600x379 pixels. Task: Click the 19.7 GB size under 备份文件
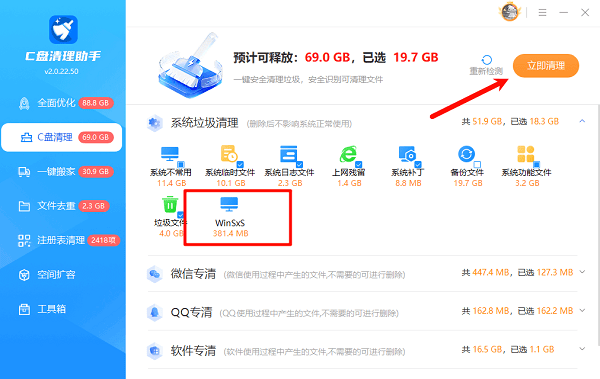click(468, 183)
